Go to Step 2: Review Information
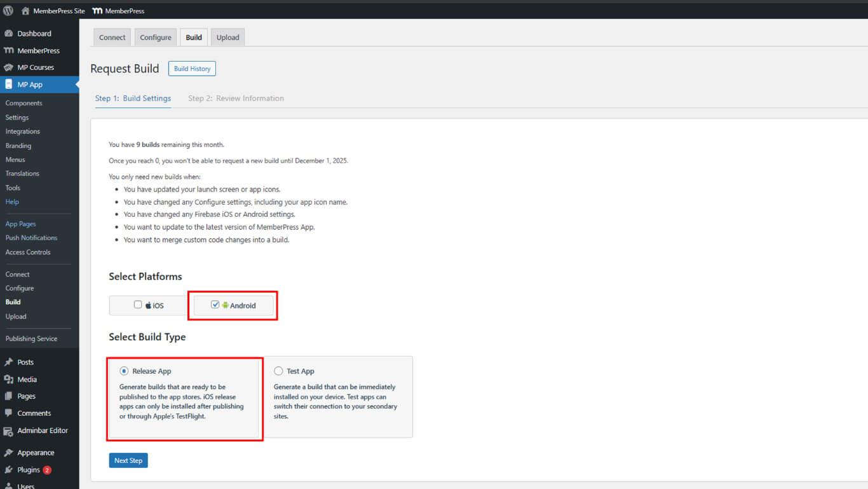The width and height of the screenshot is (868, 489). click(x=236, y=99)
